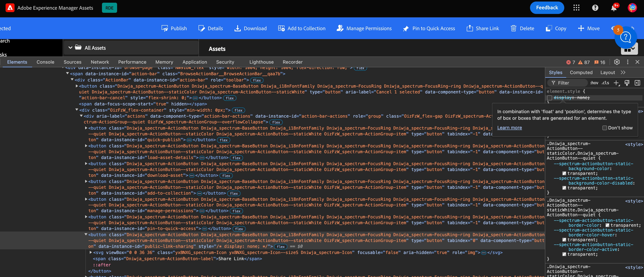Click the Pin to Quick Access icon
The image size is (644, 277).
click(x=406, y=28)
